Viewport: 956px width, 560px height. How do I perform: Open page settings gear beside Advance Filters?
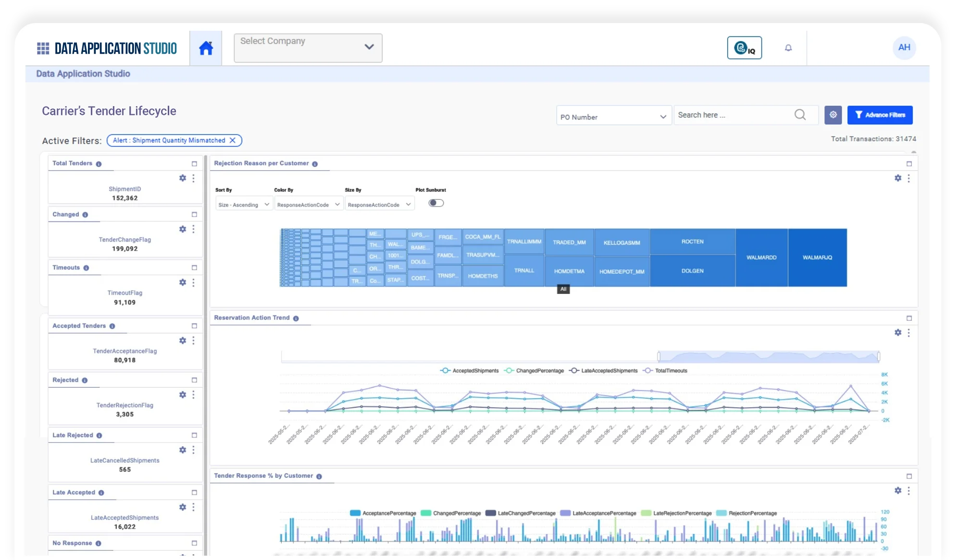click(833, 115)
